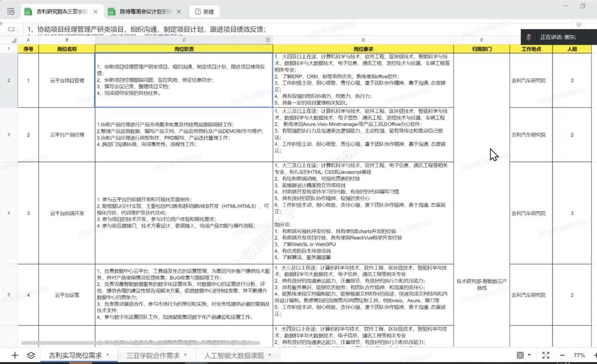Select the 云平台项目管理 cell

(x=66, y=80)
